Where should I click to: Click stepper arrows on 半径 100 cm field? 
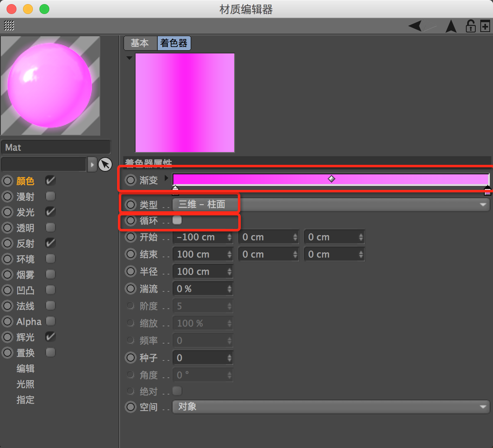(x=229, y=272)
